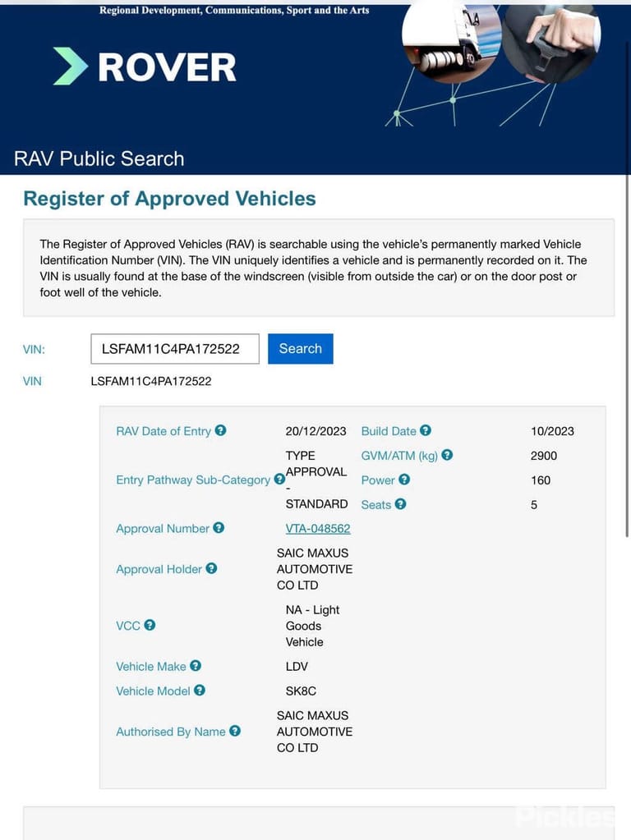Click the blue Search button
Screen dimensions: 631x840
point(300,349)
